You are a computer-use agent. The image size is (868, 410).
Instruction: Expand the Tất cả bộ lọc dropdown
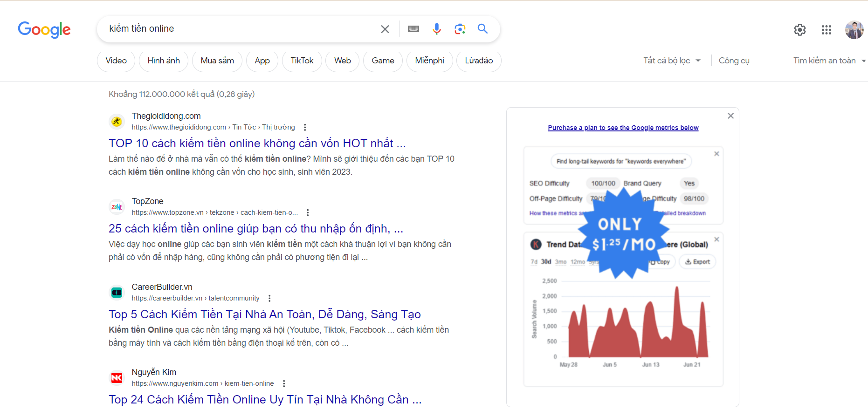(672, 61)
